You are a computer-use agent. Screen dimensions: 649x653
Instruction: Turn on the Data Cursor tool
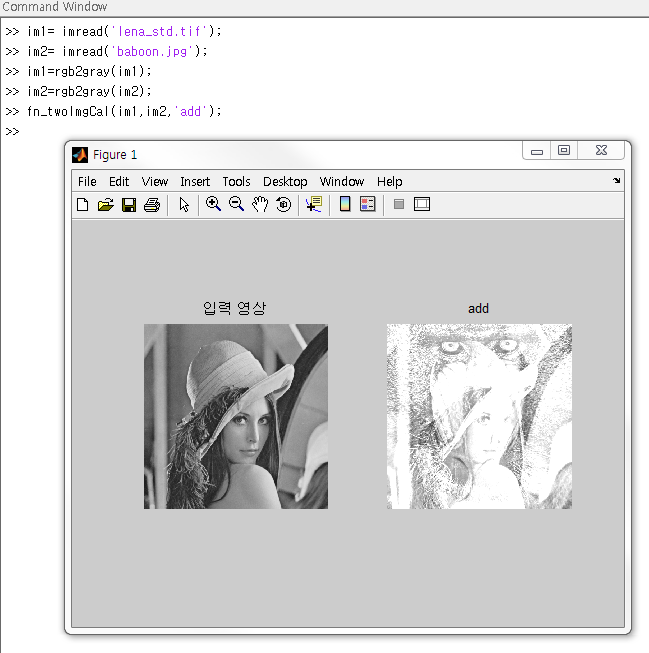coord(314,204)
